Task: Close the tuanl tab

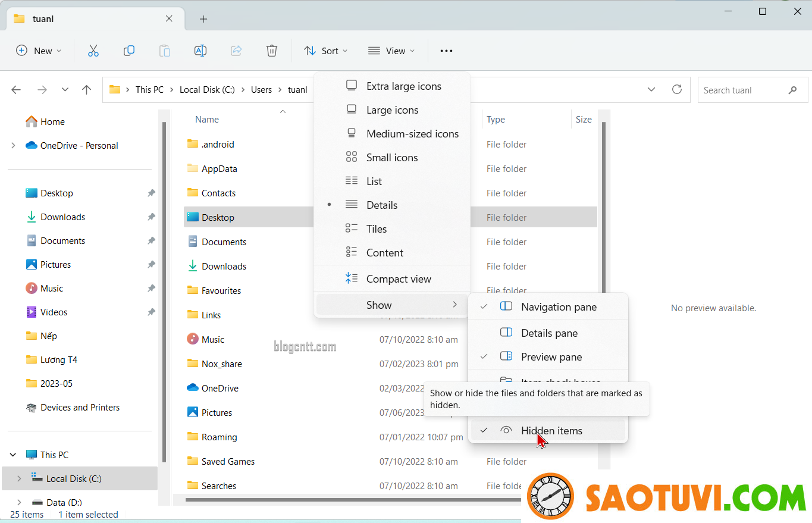Action: pyautogui.click(x=169, y=18)
